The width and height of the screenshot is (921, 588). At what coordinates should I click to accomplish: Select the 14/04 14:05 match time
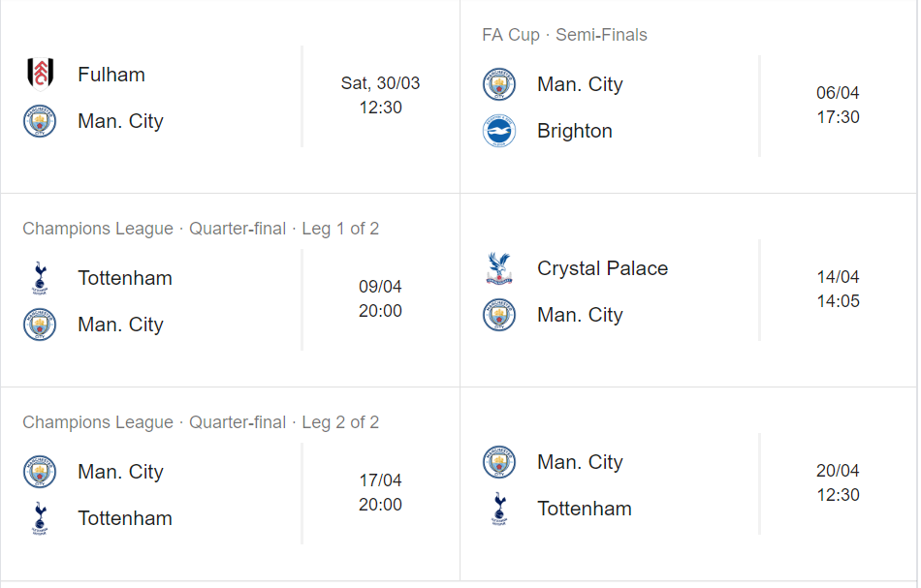coord(839,289)
